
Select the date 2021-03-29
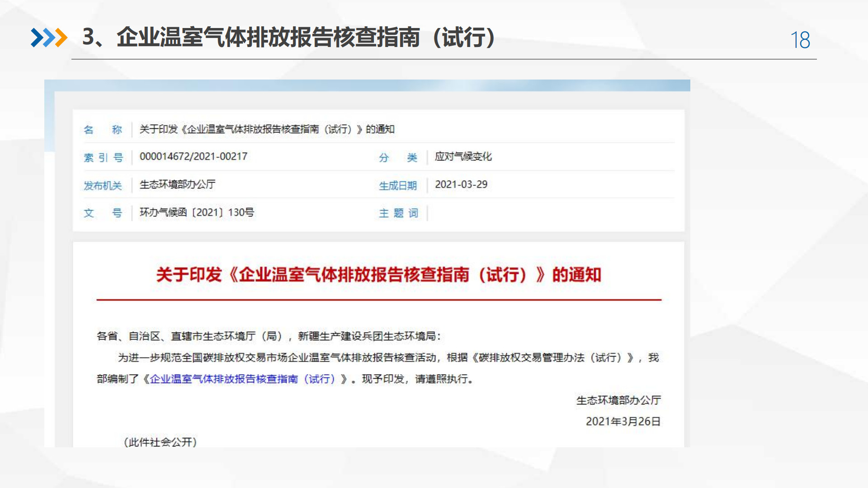tap(460, 185)
